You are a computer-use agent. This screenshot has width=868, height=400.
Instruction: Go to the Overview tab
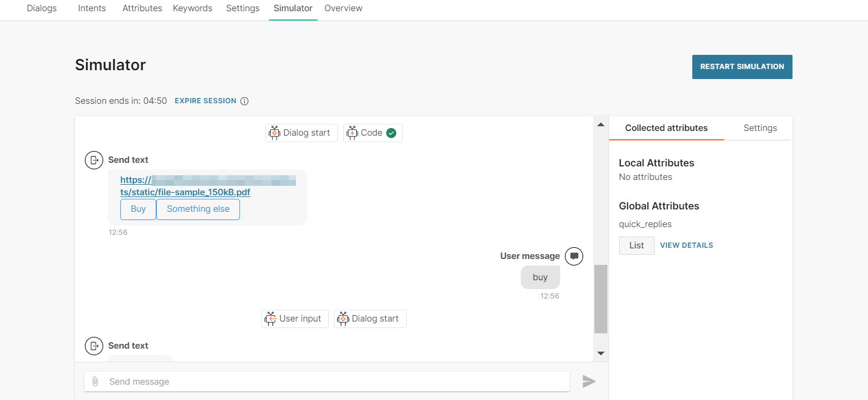(343, 8)
